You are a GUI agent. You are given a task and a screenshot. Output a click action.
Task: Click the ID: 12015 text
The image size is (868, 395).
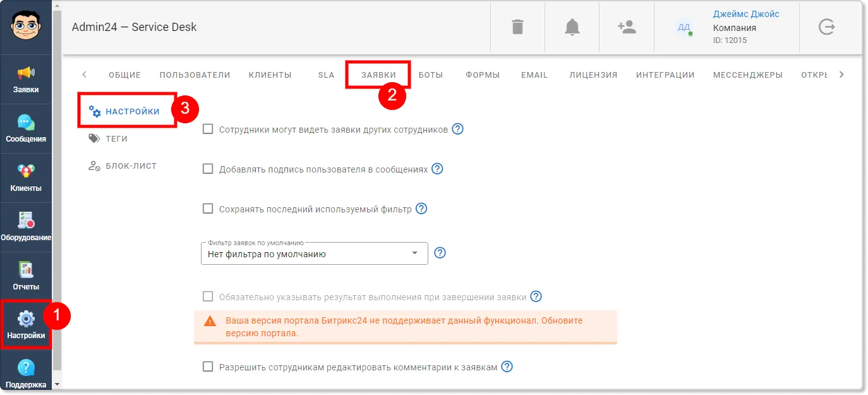(x=730, y=40)
